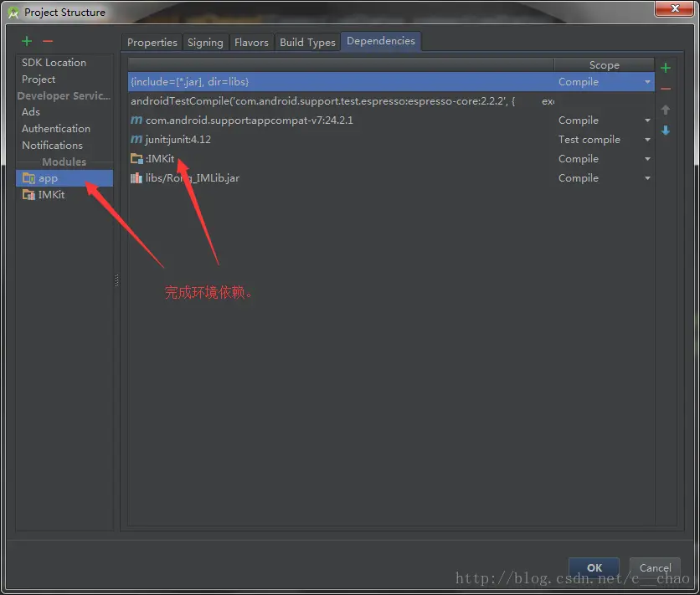Click the Scope column header
The height and width of the screenshot is (595, 700).
click(604, 65)
